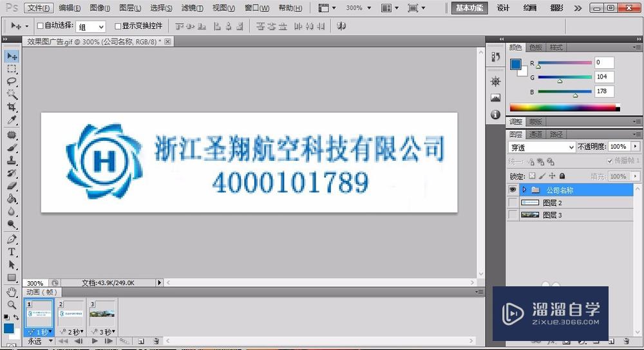This screenshot has width=644, height=350.
Task: Click the foreground color swatch in Color panel
Action: click(x=515, y=64)
